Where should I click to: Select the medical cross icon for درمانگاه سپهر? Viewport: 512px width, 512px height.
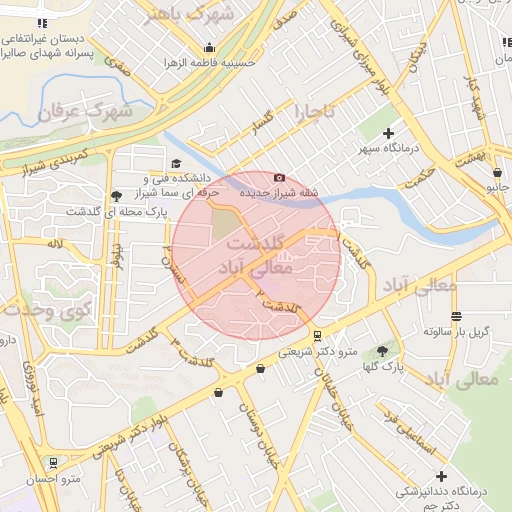click(388, 133)
